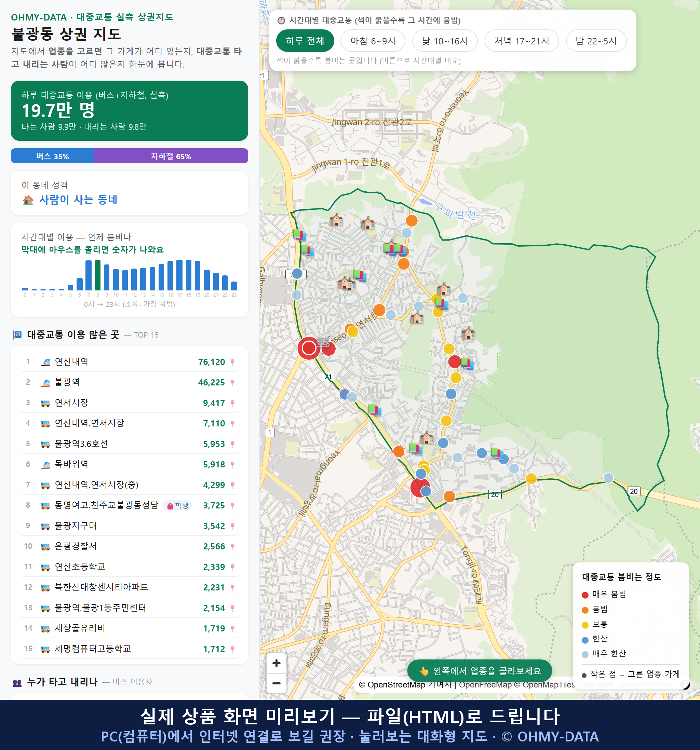The image size is (700, 750).
Task: Click the red 매우 붐빔 legend dot
Action: pyautogui.click(x=585, y=595)
